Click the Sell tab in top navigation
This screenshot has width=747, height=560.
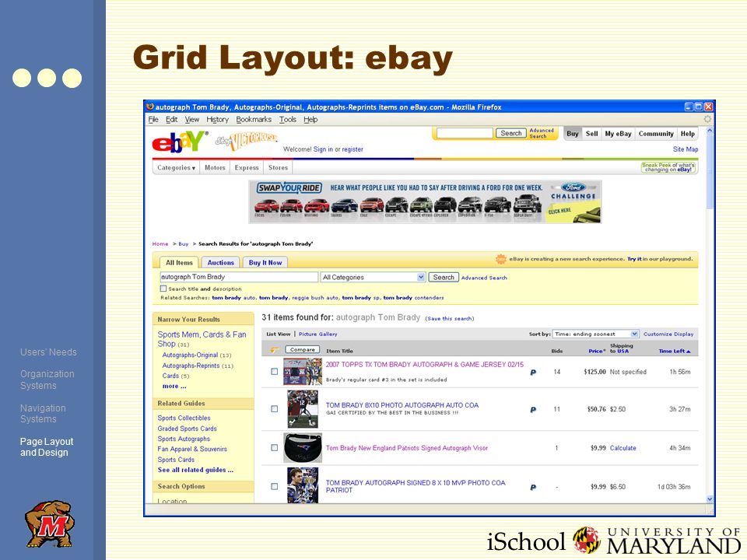pyautogui.click(x=591, y=134)
